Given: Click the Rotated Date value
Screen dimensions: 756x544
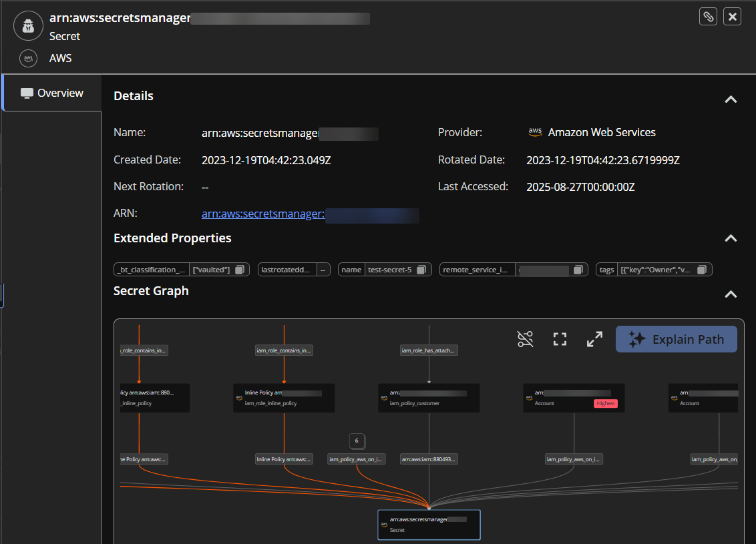Looking at the screenshot, I should (602, 160).
